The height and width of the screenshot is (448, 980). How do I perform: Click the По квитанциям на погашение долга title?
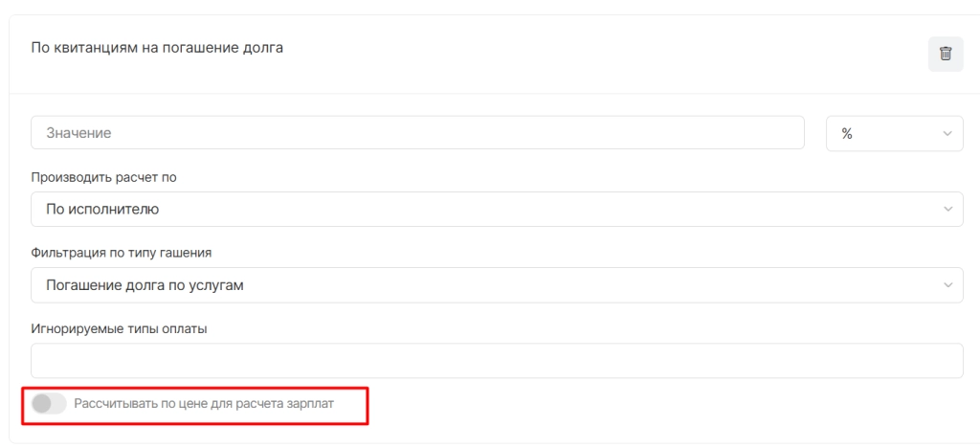click(x=157, y=48)
